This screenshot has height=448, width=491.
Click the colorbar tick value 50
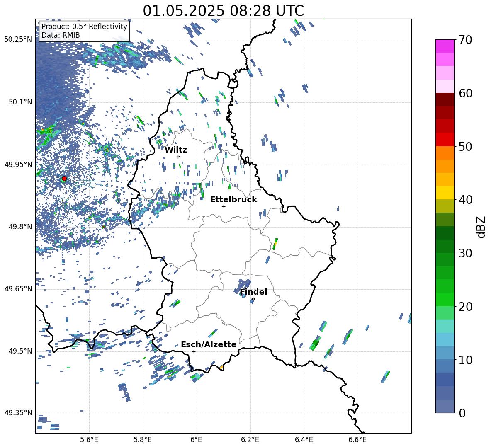465,146
